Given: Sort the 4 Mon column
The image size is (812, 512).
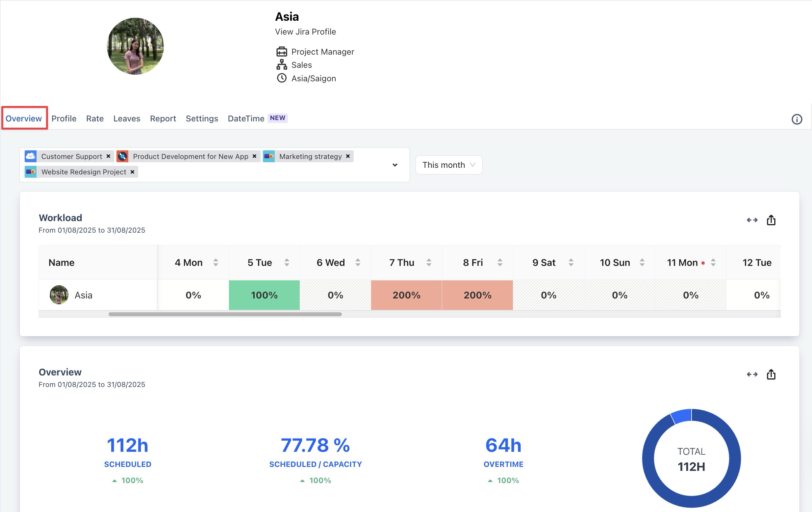Looking at the screenshot, I should [216, 262].
